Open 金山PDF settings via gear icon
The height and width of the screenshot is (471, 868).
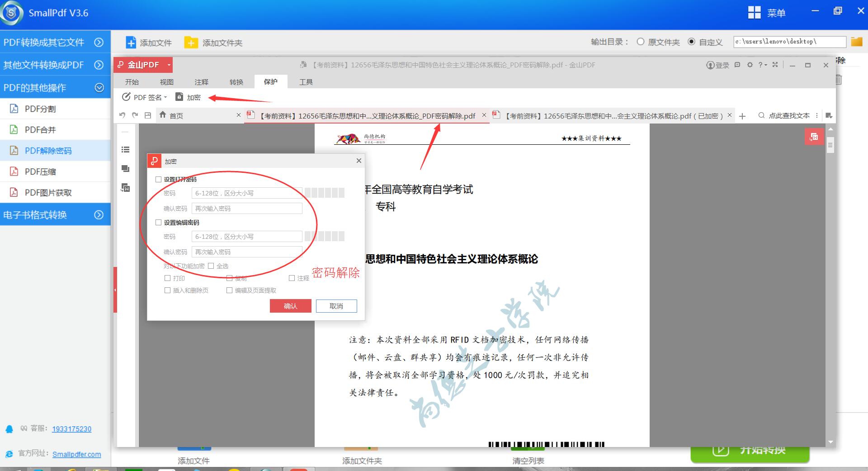[x=750, y=65]
